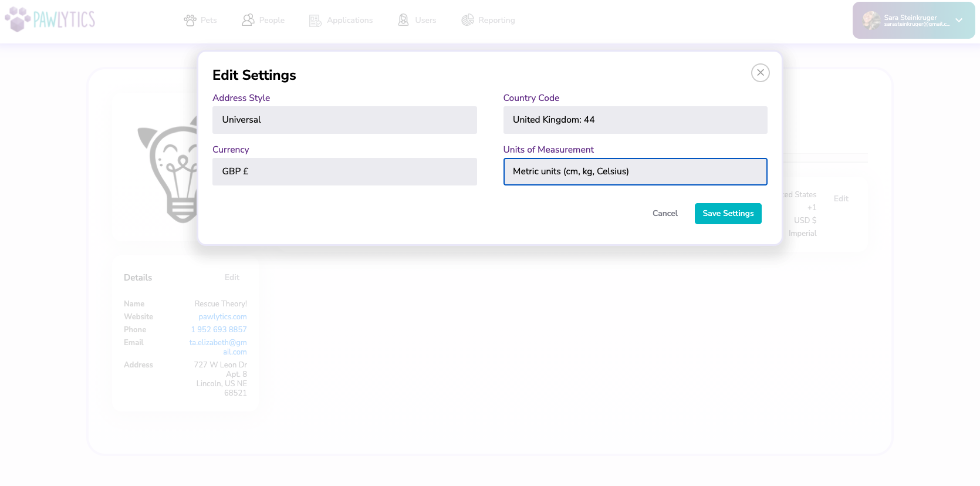The image size is (980, 486).
Task: Click the Pawlytics logo
Action: (50, 19)
